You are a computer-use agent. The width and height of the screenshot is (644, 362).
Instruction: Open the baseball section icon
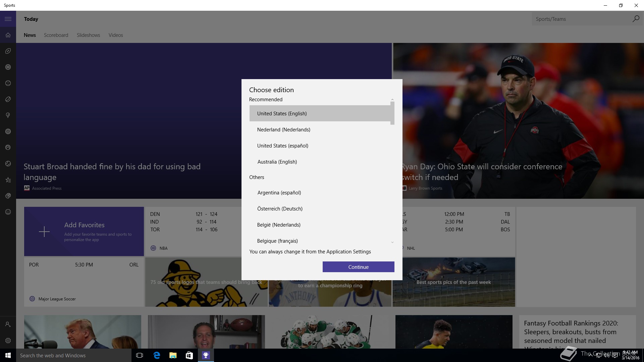(8, 83)
